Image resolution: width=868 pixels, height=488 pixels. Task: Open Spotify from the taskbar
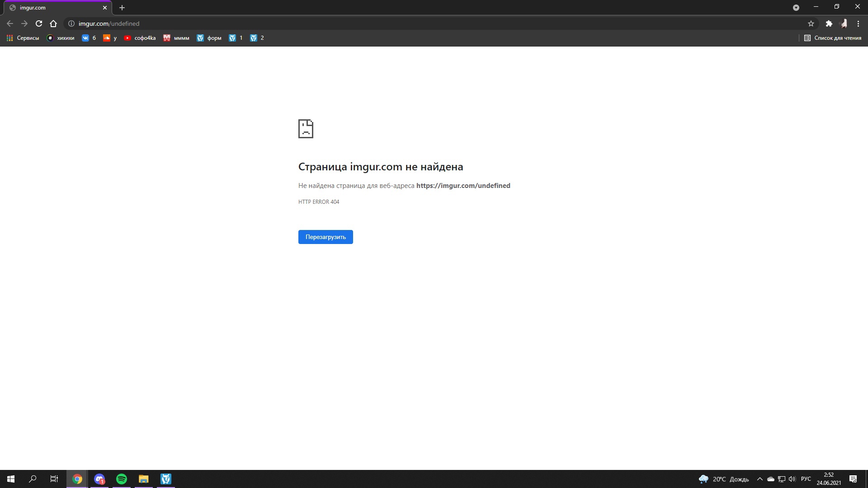click(x=122, y=479)
